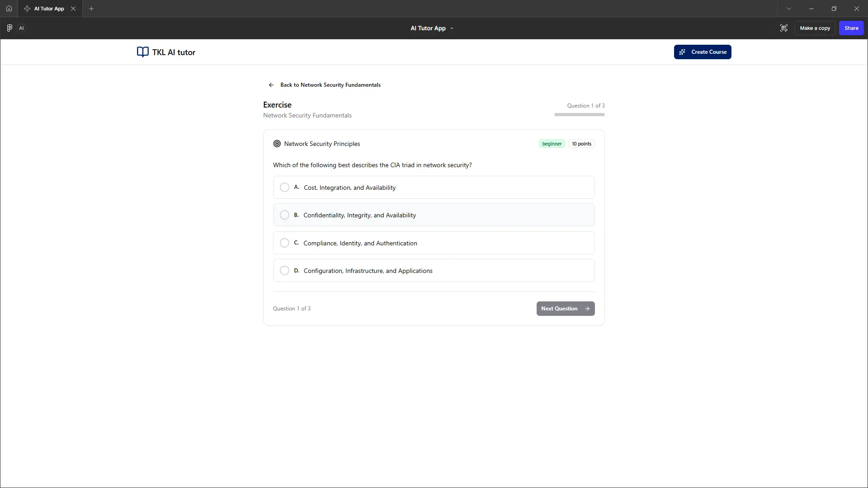Image resolution: width=868 pixels, height=488 pixels.
Task: Click the question progress bar
Action: click(x=579, y=115)
